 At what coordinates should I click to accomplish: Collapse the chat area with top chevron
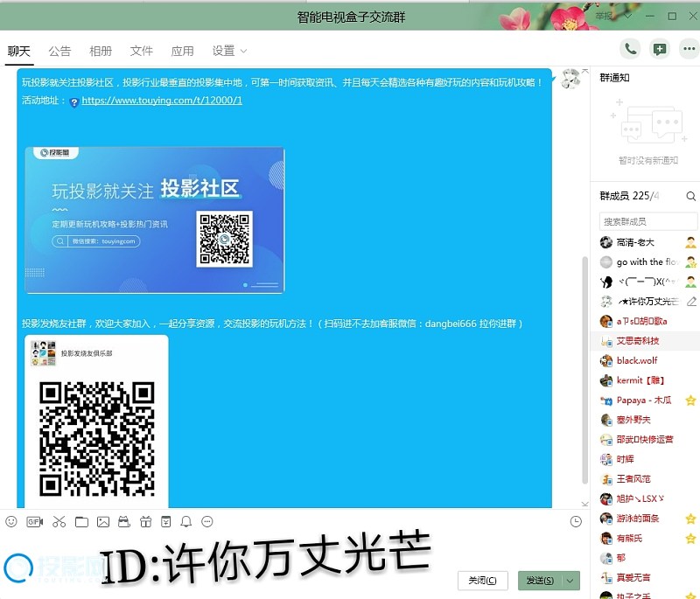tap(584, 71)
